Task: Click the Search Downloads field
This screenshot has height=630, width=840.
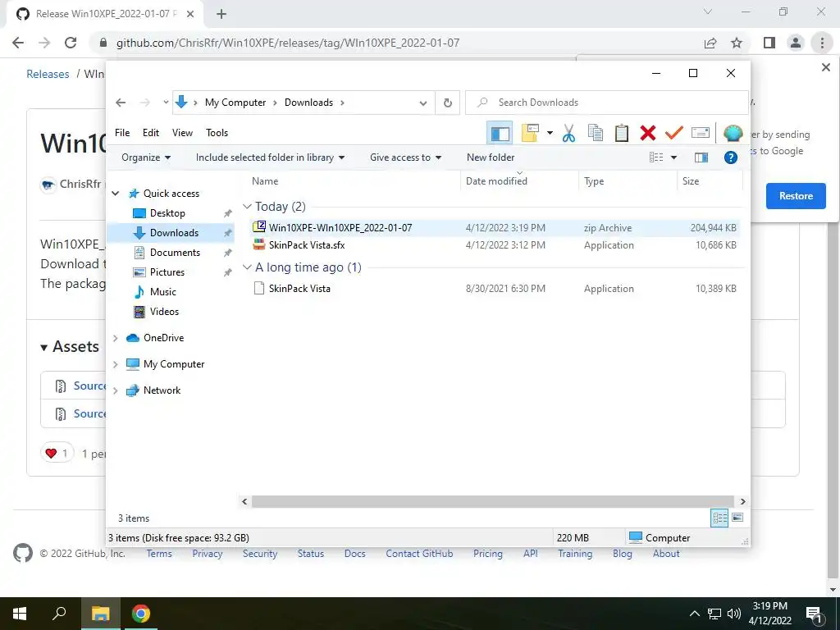Action: [606, 103]
